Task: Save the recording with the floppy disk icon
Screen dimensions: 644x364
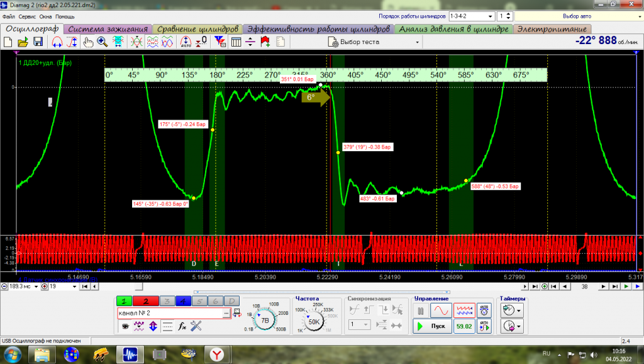Action: pyautogui.click(x=38, y=42)
